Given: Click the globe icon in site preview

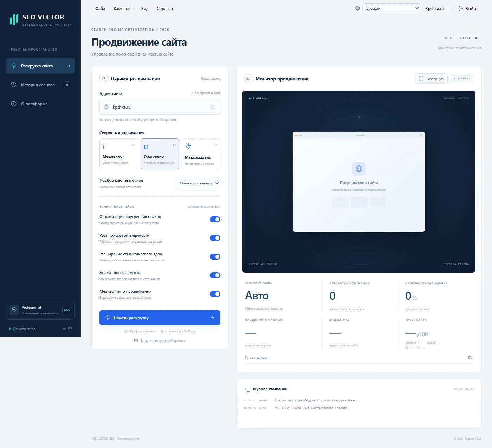Looking at the screenshot, I should pos(359,169).
